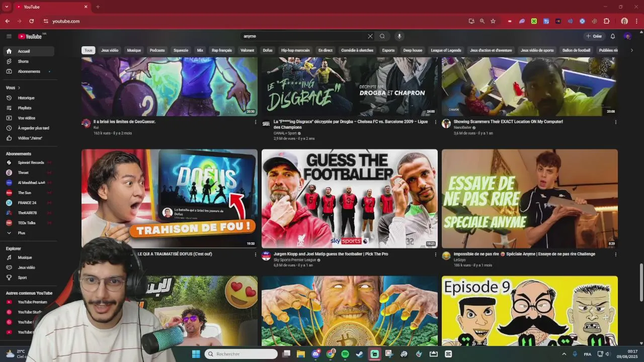Start voice search with the microphone

click(399, 36)
